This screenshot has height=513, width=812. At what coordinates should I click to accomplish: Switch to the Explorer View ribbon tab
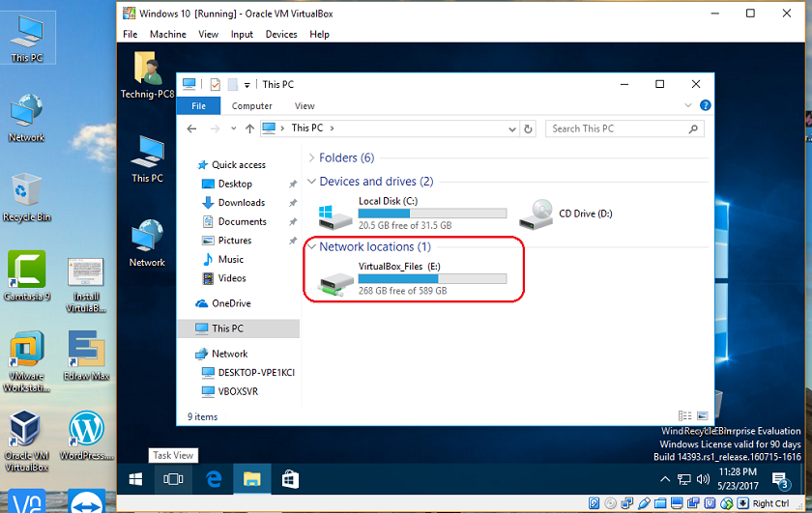[304, 105]
